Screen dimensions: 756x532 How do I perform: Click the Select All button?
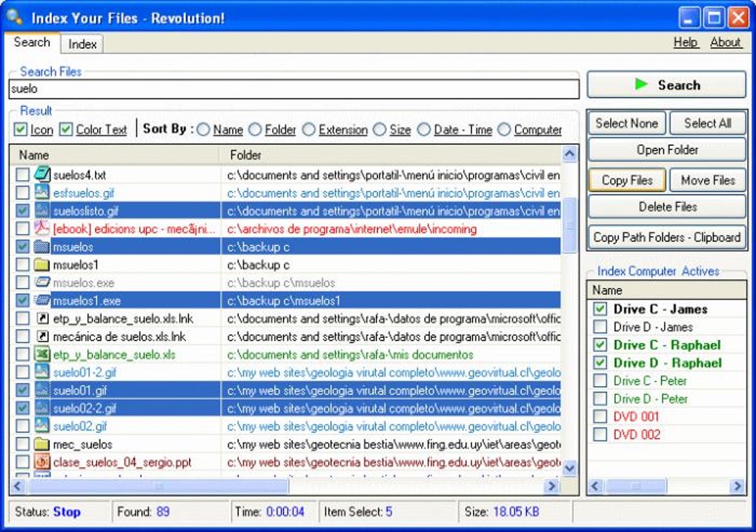coord(707,123)
